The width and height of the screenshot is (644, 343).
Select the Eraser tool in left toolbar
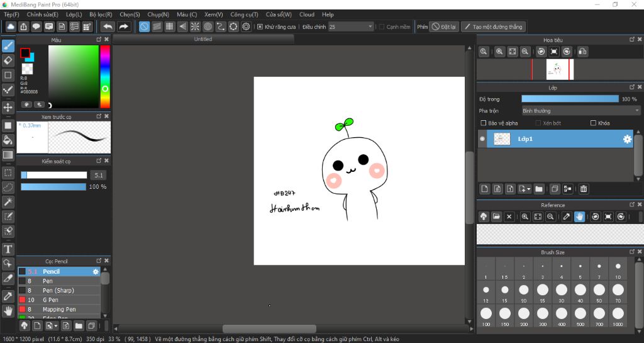pyautogui.click(x=8, y=60)
